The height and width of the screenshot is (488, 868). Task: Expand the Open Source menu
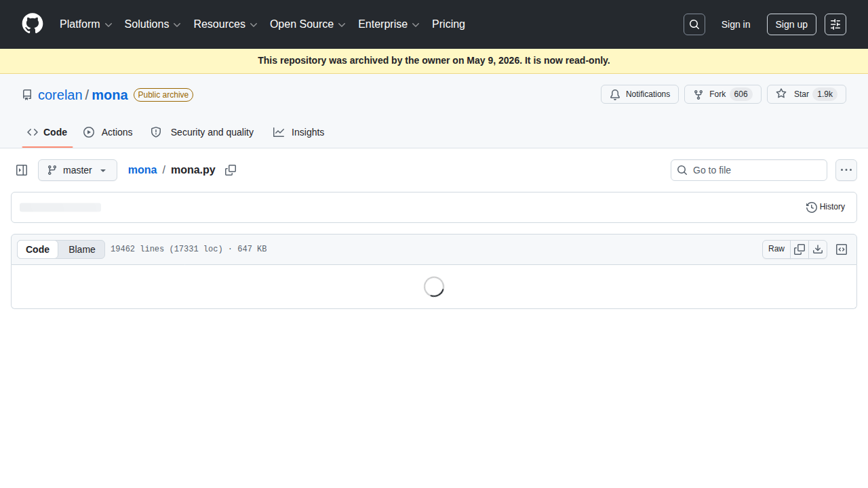[x=308, y=24]
